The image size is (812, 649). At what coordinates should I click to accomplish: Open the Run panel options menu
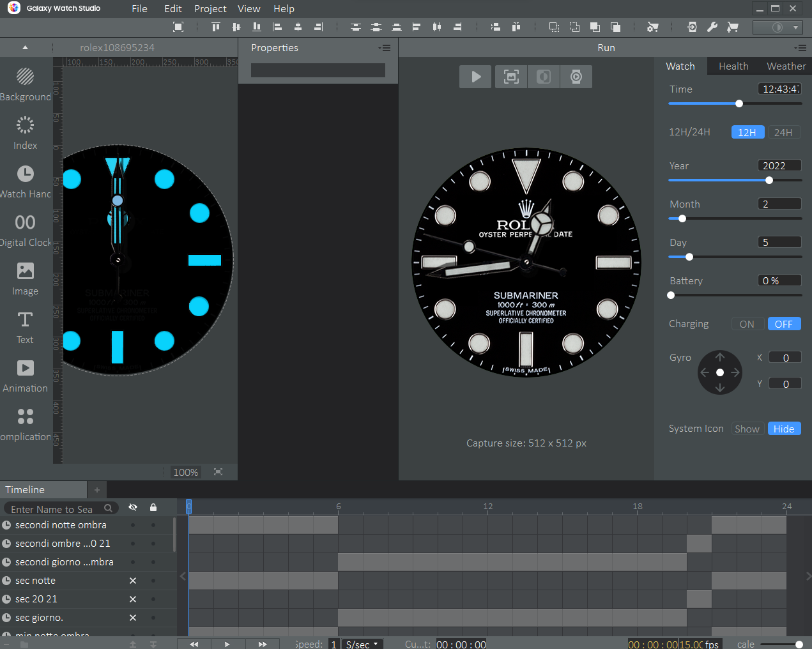(x=801, y=48)
